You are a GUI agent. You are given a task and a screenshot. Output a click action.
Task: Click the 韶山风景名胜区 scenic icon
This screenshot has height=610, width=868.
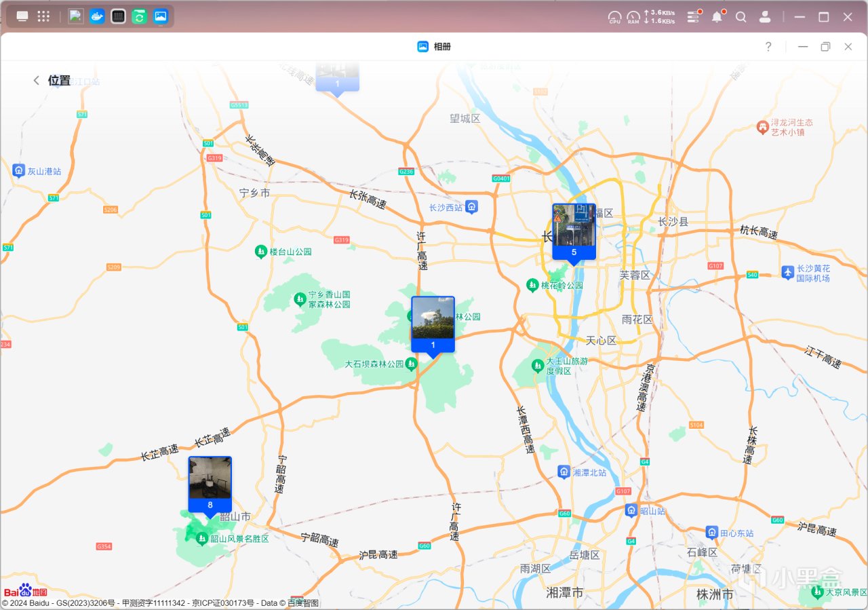(201, 539)
